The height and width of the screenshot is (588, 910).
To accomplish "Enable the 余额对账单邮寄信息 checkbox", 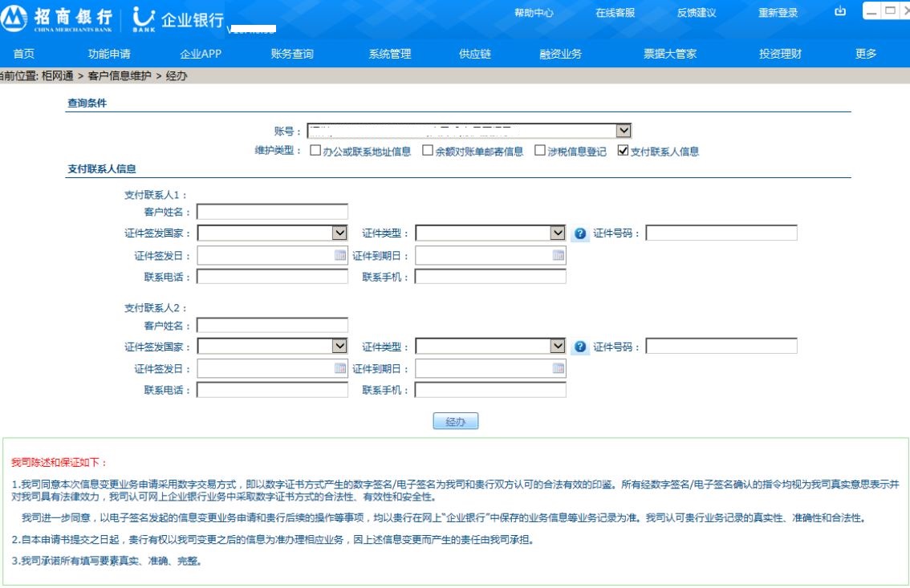I will pyautogui.click(x=428, y=151).
